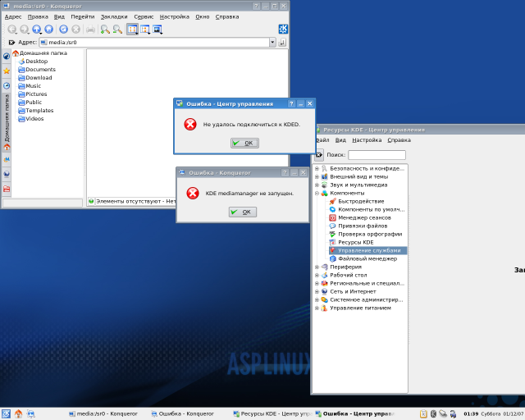Click OK in the KDED connection error dialog
Image resolution: width=525 pixels, height=420 pixels.
[244, 143]
